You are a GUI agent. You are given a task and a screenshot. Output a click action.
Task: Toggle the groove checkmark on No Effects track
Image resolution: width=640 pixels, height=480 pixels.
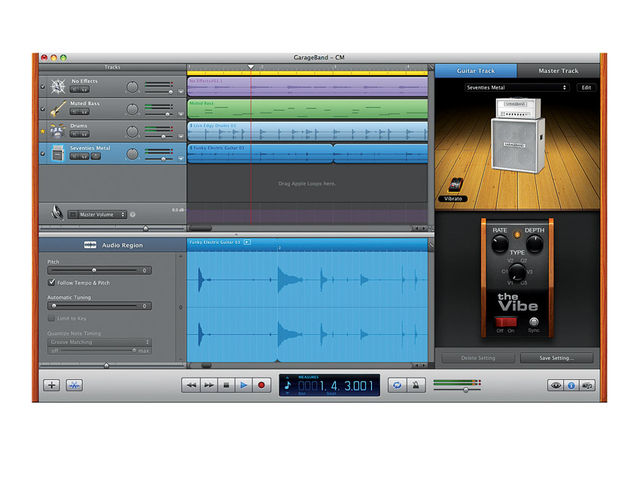coord(42,87)
